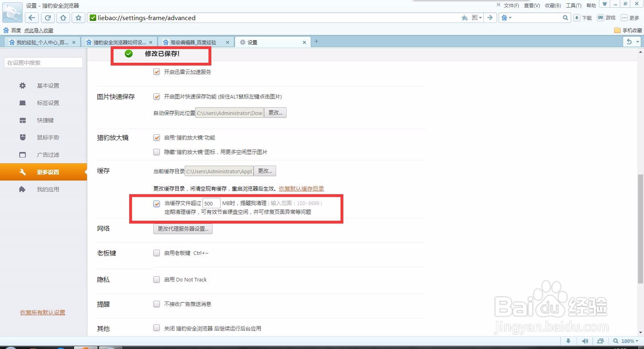Click the star favorites icon beside home

(78, 18)
